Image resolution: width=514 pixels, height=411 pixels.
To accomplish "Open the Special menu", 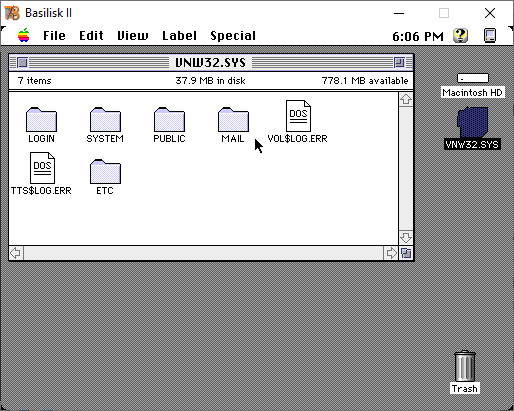I will 233,36.
